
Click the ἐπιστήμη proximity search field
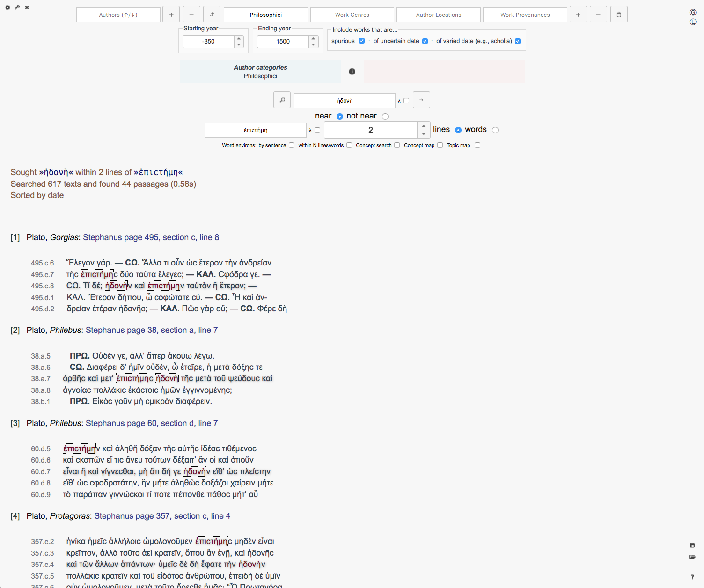256,130
